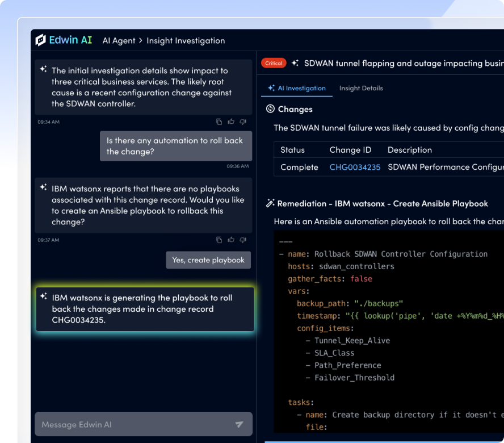Click the Complete status cell

pyautogui.click(x=299, y=168)
